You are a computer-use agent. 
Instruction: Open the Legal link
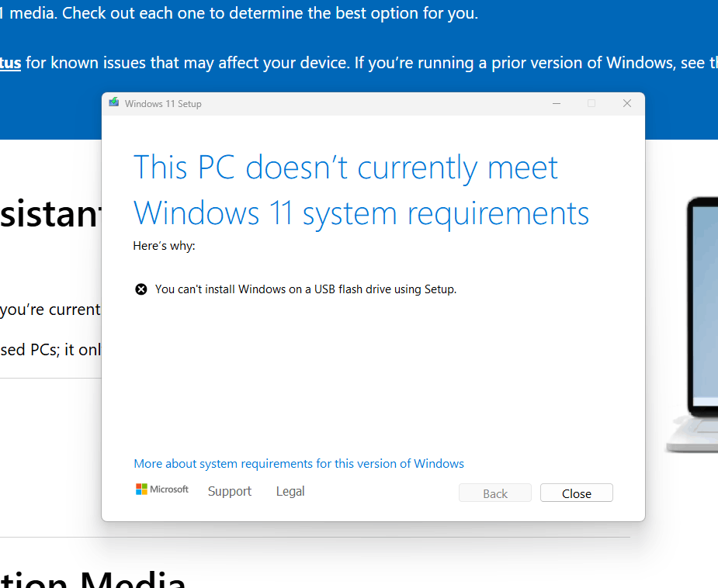coord(290,491)
